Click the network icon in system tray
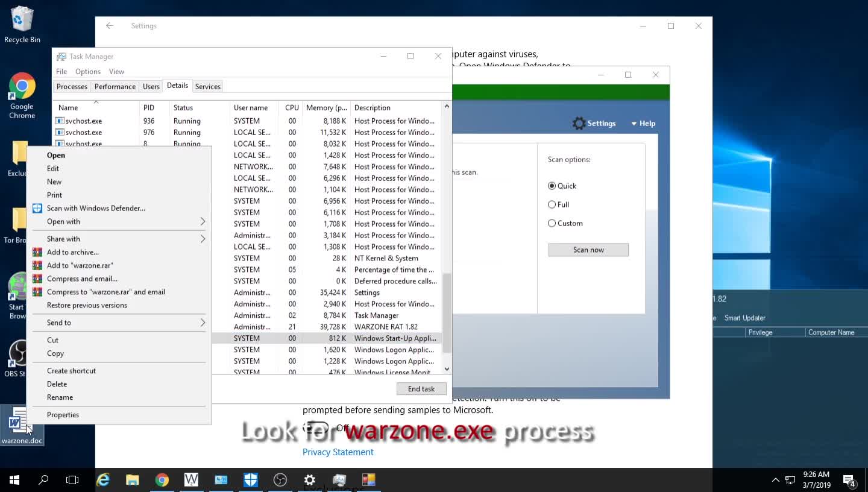 (x=790, y=481)
